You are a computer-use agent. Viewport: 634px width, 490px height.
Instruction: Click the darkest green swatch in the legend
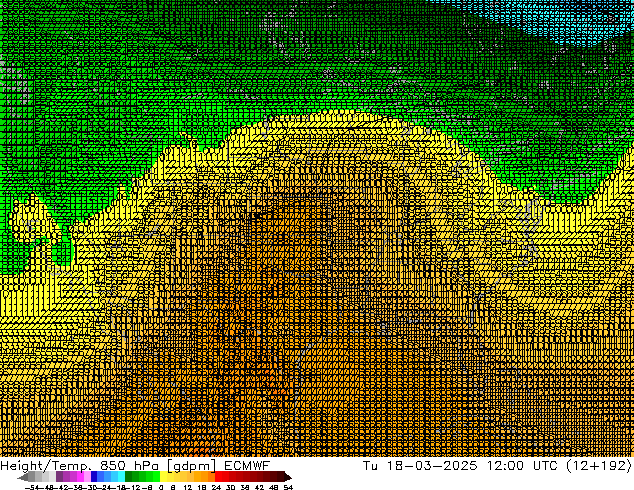(128, 476)
